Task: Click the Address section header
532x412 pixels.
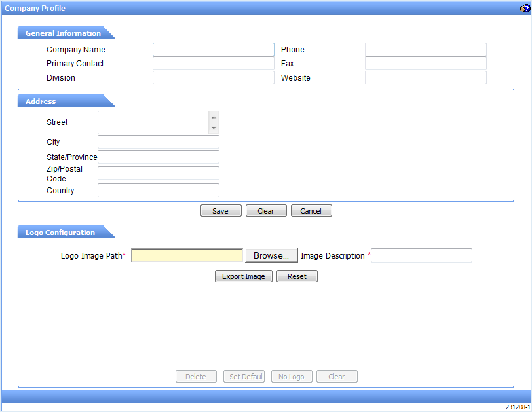Action: tap(41, 102)
